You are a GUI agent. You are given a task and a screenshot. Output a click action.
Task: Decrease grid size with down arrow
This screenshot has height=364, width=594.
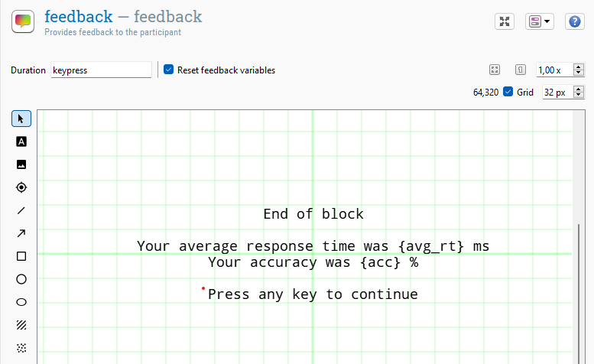tap(578, 95)
